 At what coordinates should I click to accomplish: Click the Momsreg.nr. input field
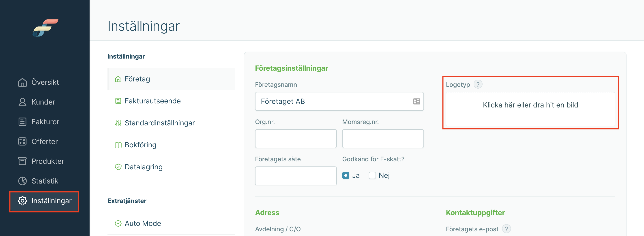pos(383,139)
